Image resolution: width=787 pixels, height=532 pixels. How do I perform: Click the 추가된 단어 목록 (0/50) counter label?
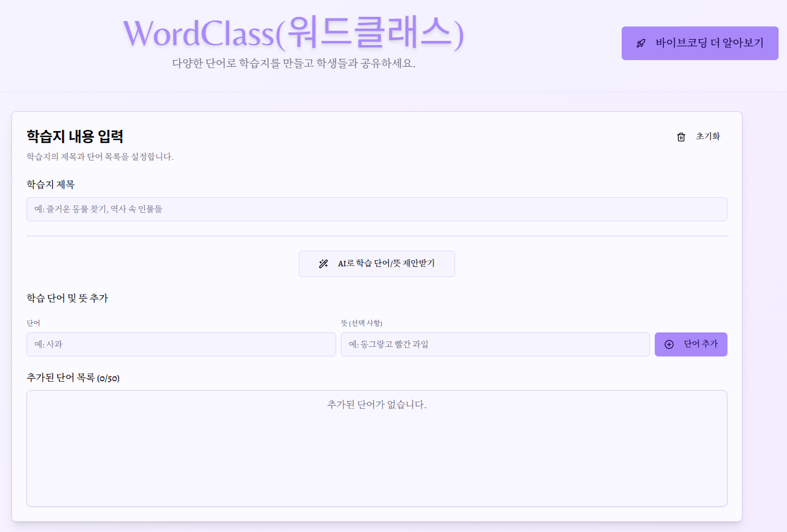[72, 378]
